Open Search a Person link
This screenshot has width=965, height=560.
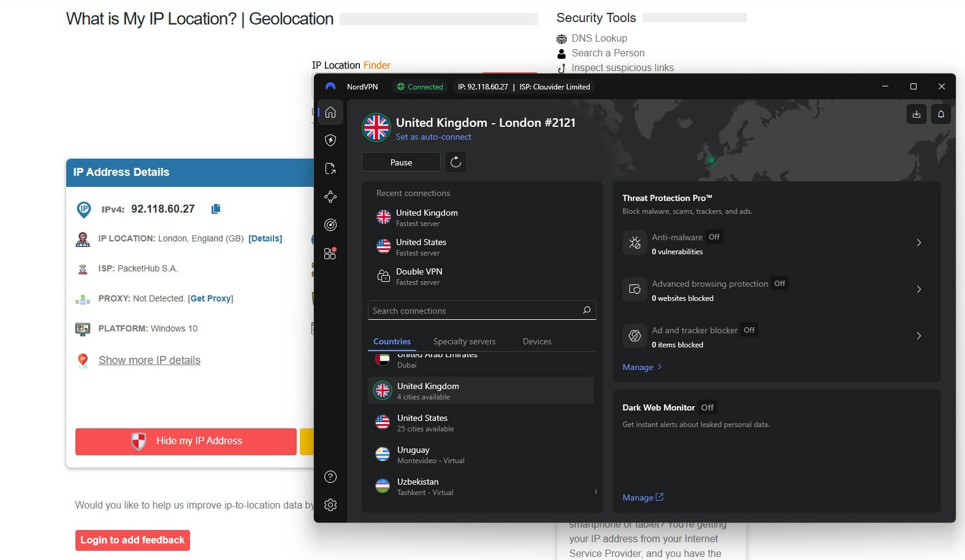tap(608, 53)
